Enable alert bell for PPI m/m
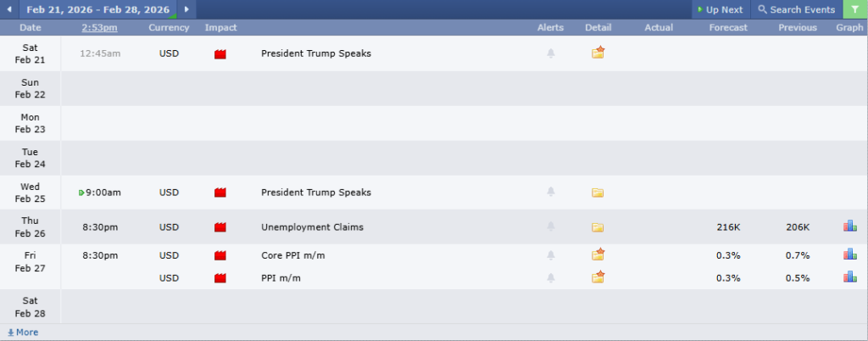 click(x=551, y=277)
